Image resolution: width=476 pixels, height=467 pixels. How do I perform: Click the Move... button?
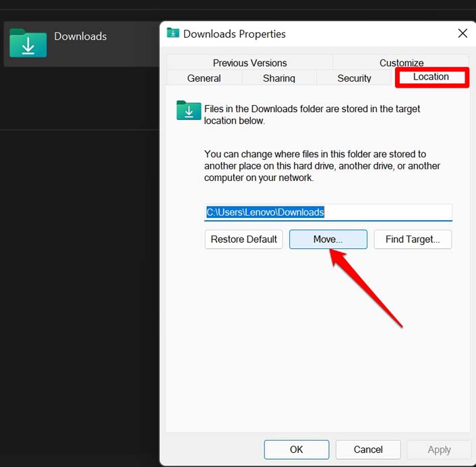click(x=328, y=239)
